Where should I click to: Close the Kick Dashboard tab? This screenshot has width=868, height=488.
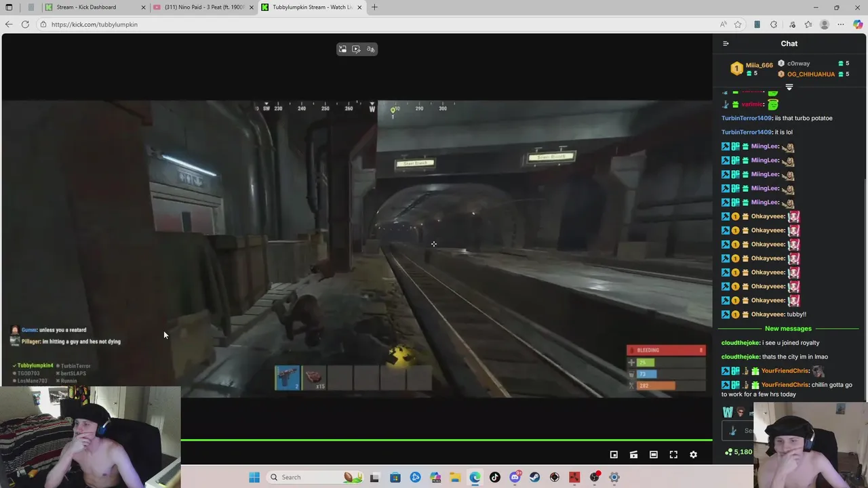pyautogui.click(x=143, y=7)
